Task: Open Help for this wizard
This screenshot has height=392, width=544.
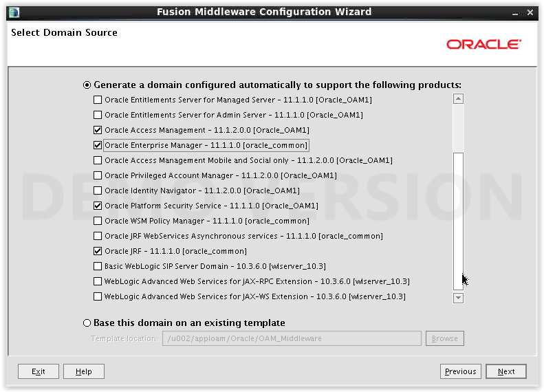Action: tap(84, 371)
